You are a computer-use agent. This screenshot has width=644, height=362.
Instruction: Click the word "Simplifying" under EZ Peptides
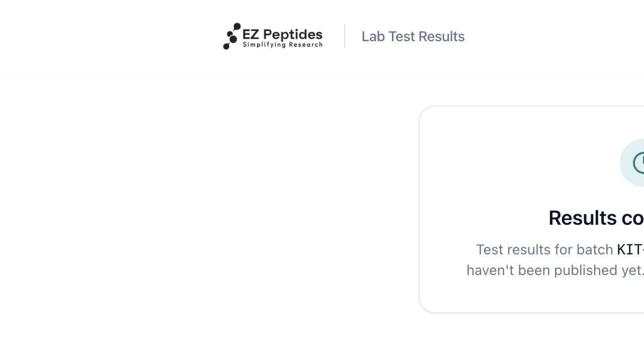264,45
